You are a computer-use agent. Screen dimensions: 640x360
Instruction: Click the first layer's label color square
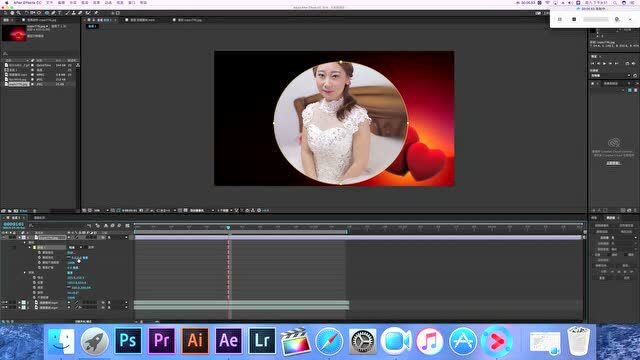23,237
